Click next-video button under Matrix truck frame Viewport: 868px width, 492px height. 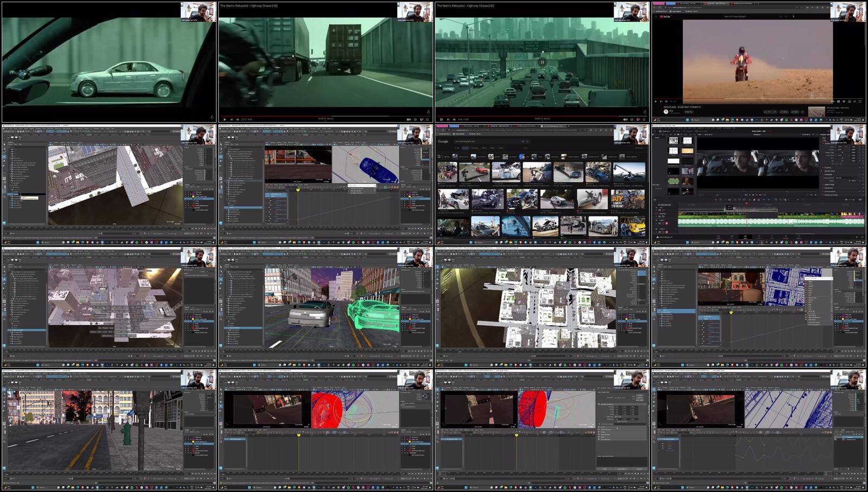[x=232, y=119]
